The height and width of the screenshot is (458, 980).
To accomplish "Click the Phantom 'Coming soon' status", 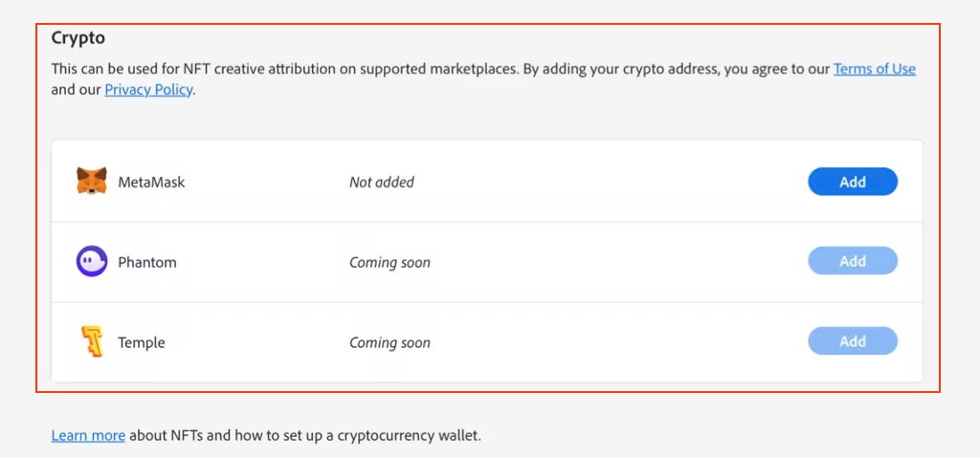I will [x=390, y=262].
